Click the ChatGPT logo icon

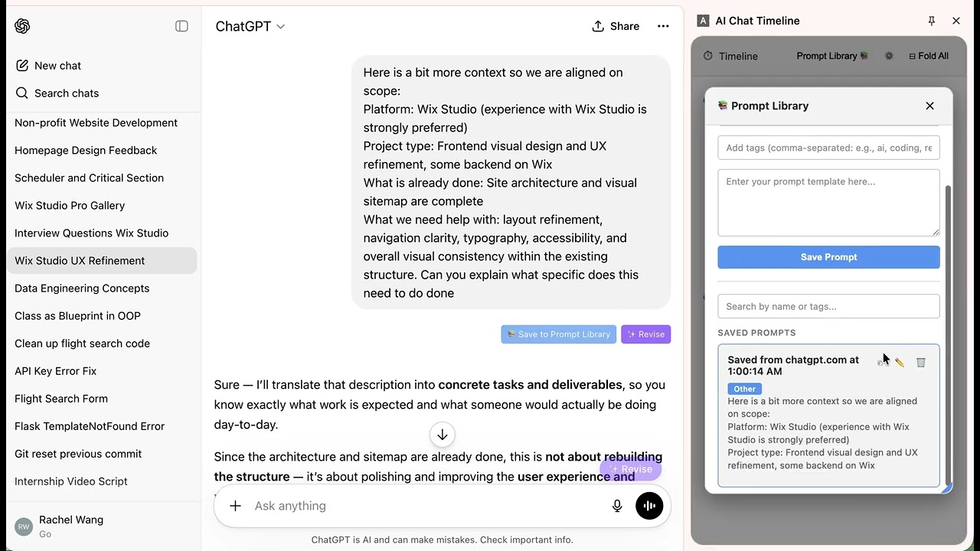[x=22, y=26]
